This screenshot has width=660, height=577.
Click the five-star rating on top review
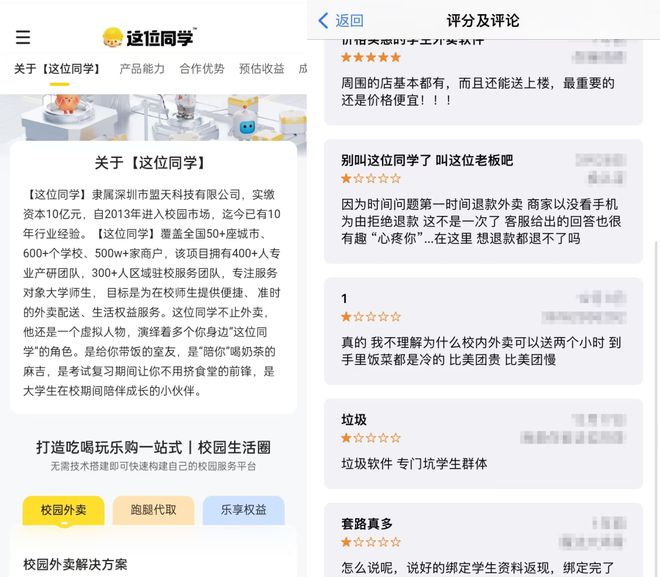point(371,58)
